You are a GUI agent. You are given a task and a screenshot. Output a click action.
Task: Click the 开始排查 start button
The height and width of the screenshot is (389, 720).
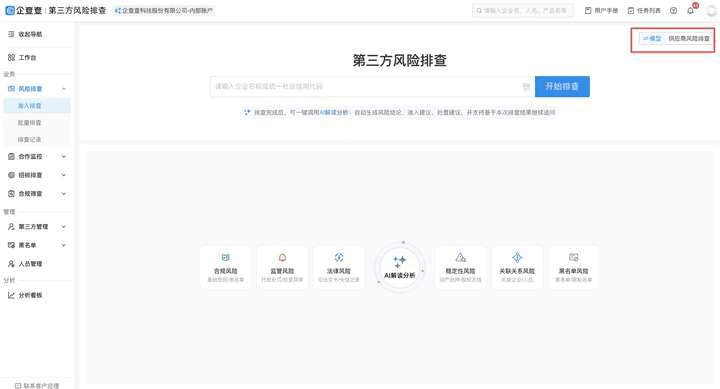coord(562,86)
